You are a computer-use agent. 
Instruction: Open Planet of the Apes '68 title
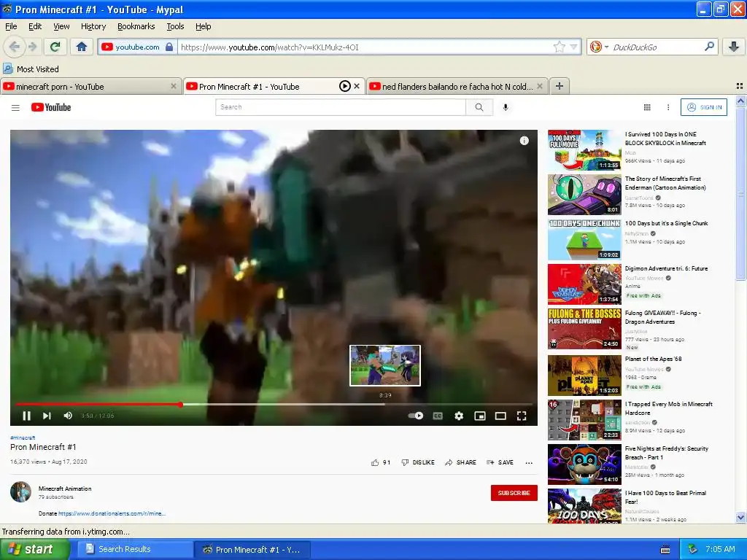tap(653, 359)
